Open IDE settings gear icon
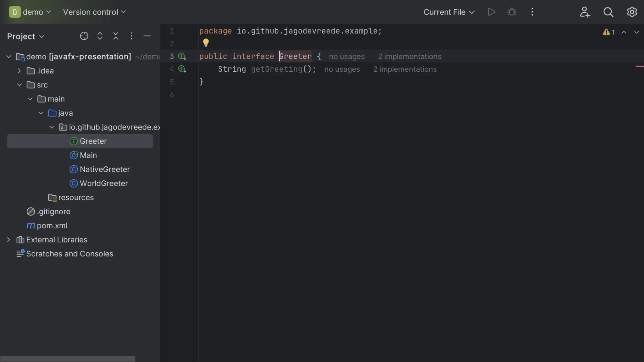The height and width of the screenshot is (362, 644). (x=632, y=12)
